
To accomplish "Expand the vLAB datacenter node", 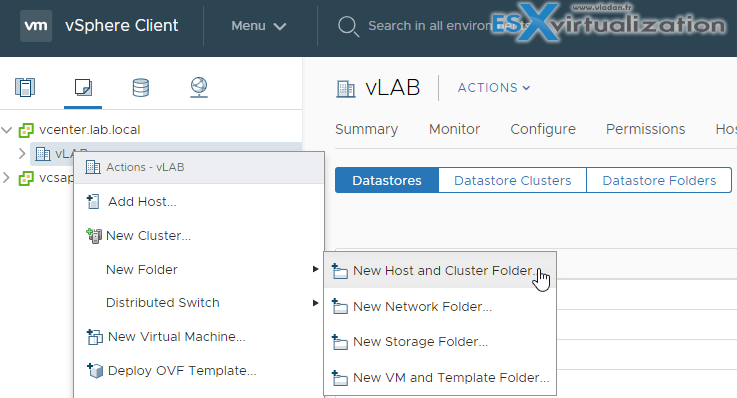I will click(x=22, y=153).
